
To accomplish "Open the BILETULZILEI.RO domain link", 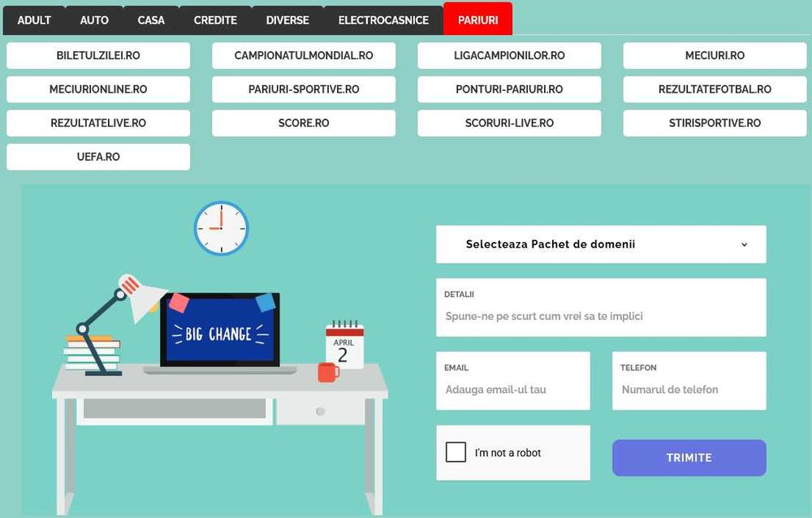I will [98, 55].
